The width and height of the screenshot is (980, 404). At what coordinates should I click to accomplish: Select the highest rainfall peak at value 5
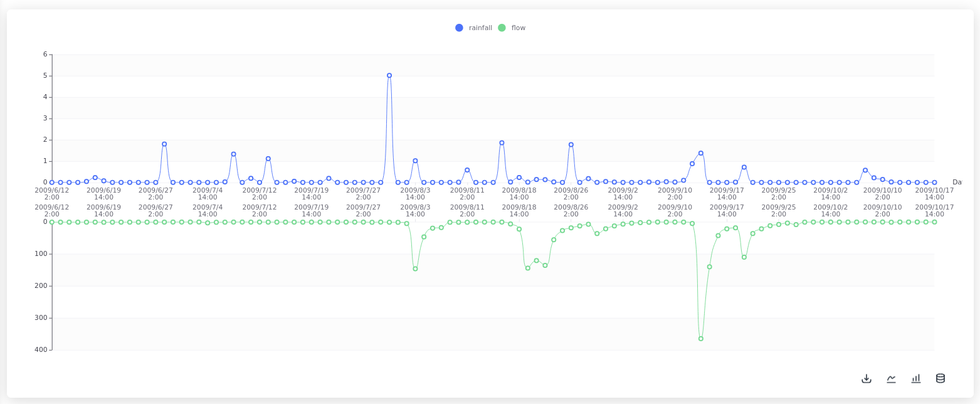pyautogui.click(x=389, y=75)
